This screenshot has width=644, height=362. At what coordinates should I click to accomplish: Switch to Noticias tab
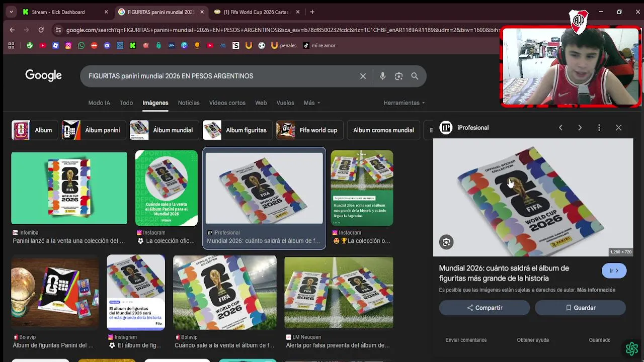(189, 103)
